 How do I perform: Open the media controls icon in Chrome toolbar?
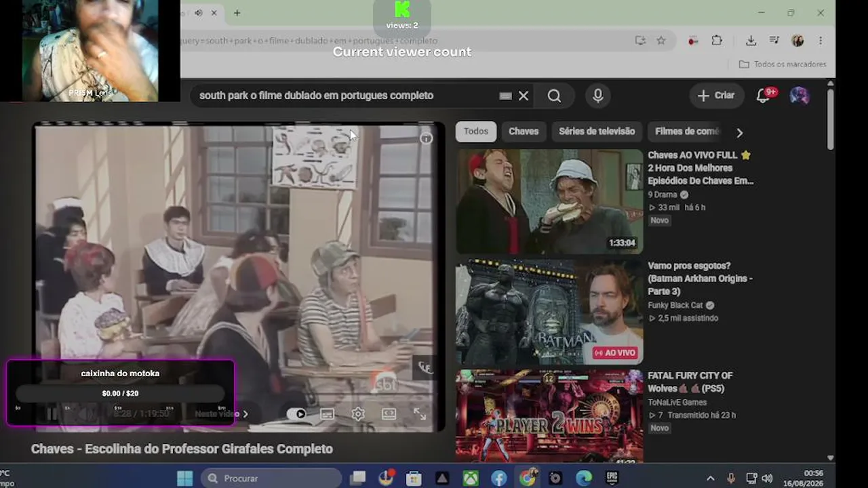tap(774, 41)
